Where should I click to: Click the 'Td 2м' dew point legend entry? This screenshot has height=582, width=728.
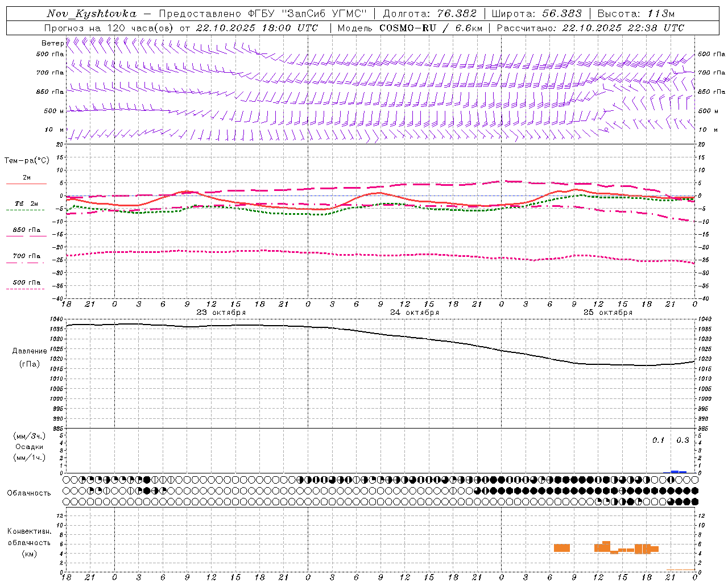point(27,203)
